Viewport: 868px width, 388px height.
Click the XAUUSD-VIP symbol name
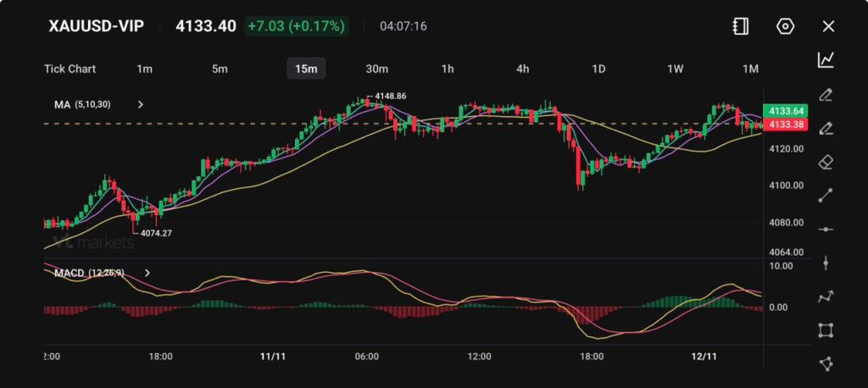tap(96, 26)
